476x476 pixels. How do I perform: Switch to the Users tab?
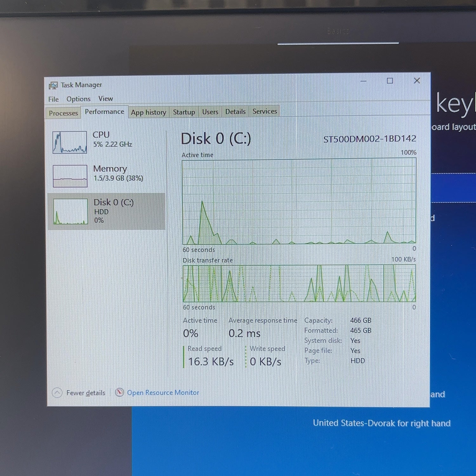pyautogui.click(x=210, y=112)
